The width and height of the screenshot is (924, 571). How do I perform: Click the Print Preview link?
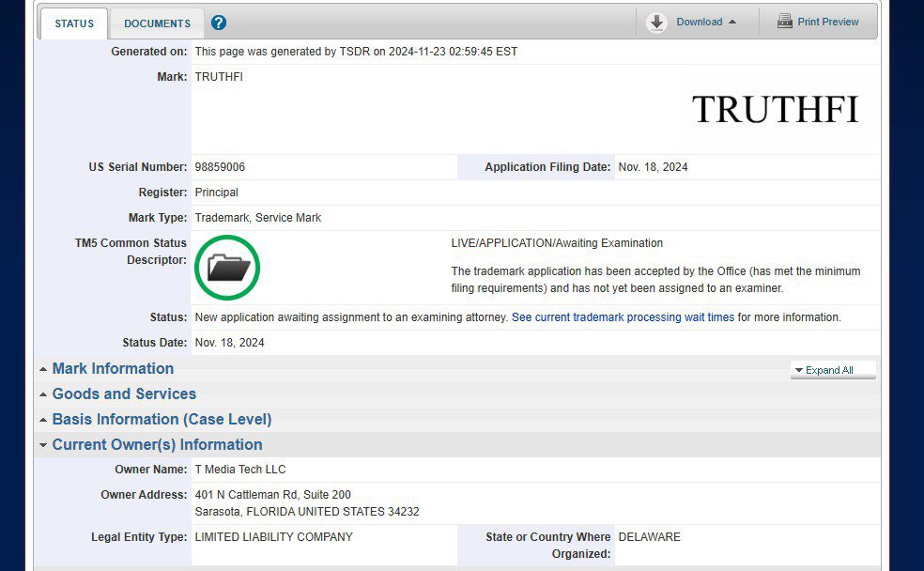(828, 22)
